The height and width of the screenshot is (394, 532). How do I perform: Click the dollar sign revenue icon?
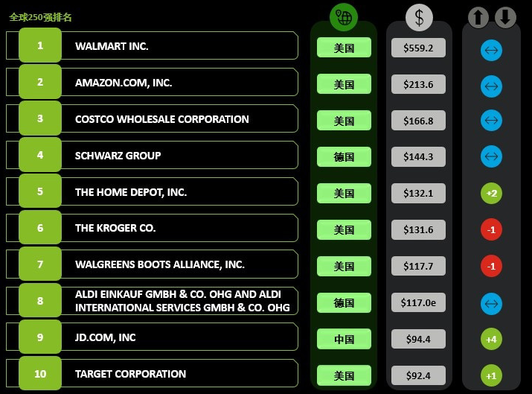click(419, 17)
